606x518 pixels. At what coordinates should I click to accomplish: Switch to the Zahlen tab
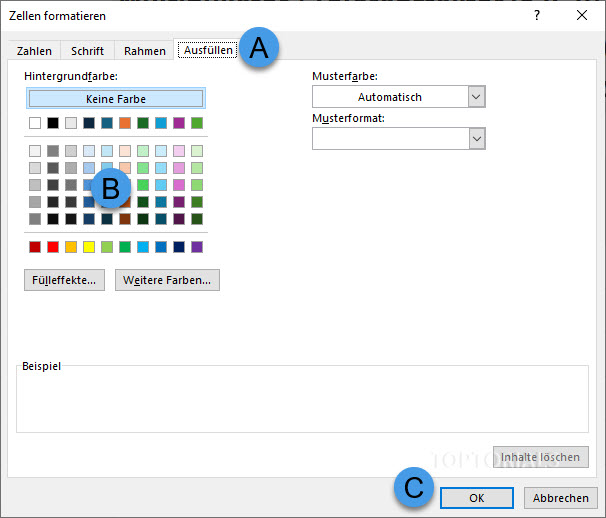coord(34,51)
